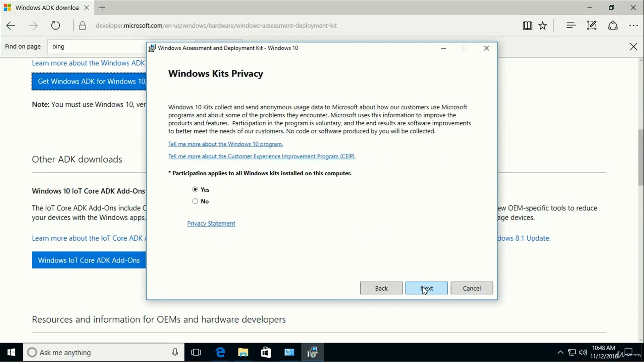The height and width of the screenshot is (362, 644).
Task: Open link about the Windows 10 program
Action: pyautogui.click(x=225, y=144)
